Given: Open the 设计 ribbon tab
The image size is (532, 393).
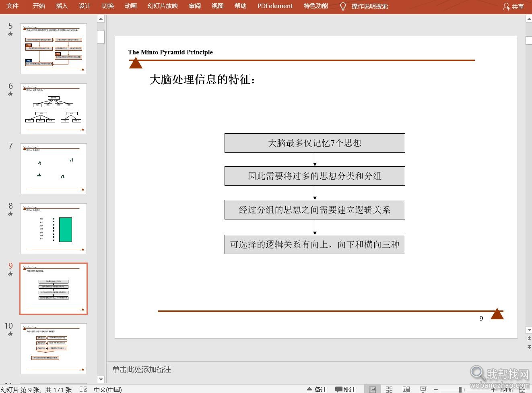Looking at the screenshot, I should click(85, 6).
